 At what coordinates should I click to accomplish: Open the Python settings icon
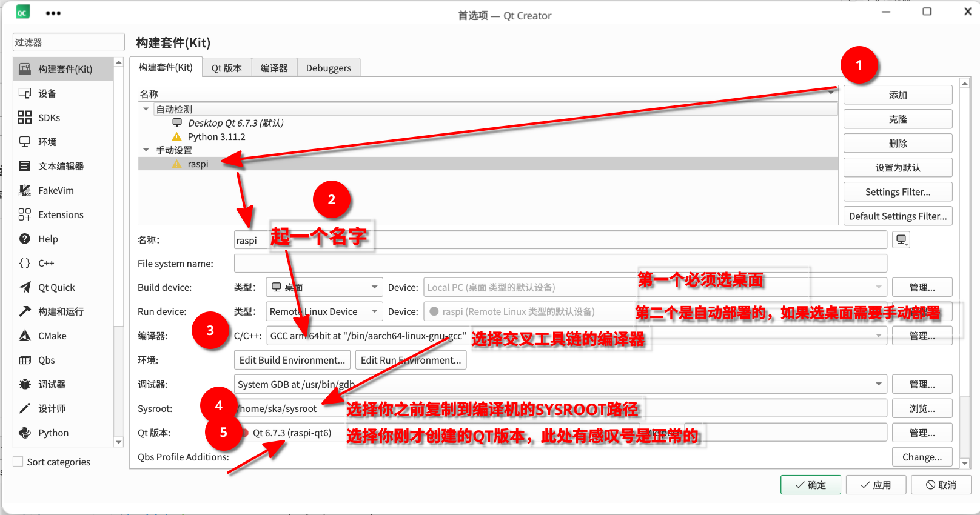pos(25,433)
